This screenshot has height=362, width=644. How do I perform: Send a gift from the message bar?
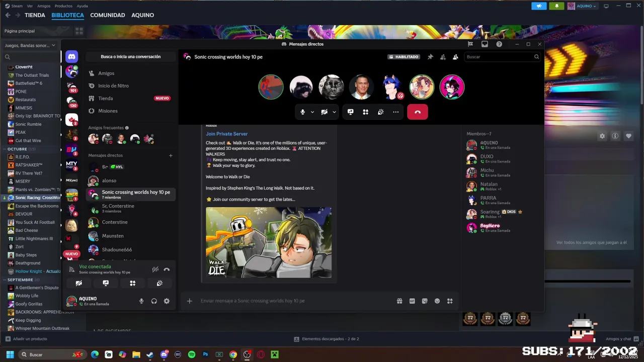(x=399, y=301)
